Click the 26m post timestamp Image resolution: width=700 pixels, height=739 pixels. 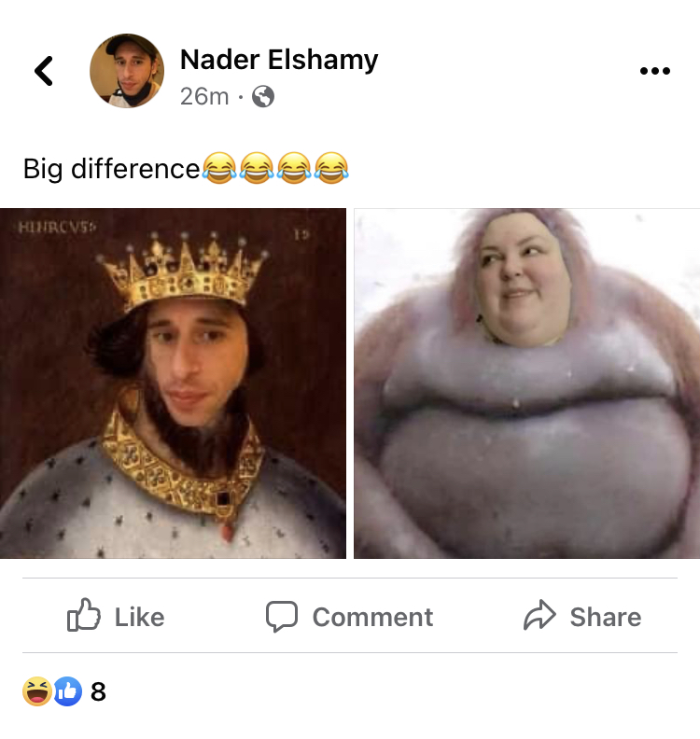pos(204,97)
